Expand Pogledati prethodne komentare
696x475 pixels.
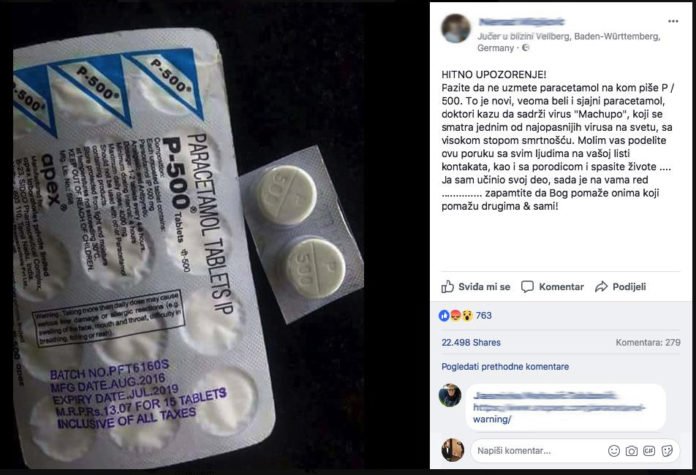505,367
